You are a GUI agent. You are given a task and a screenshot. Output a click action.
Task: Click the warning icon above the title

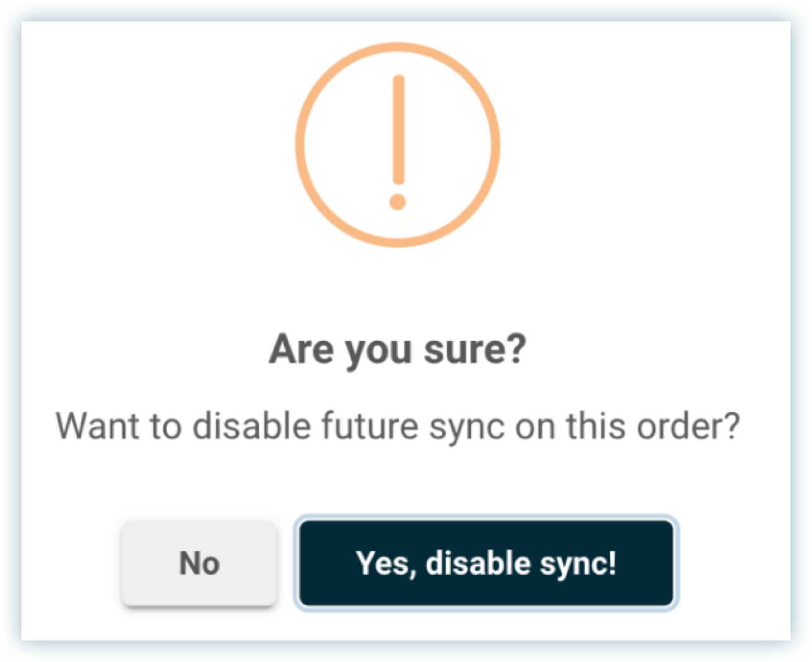398,145
